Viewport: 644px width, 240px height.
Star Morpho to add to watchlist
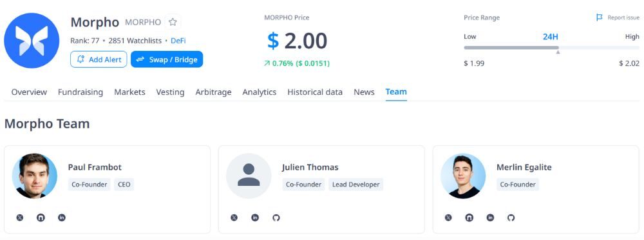[173, 22]
